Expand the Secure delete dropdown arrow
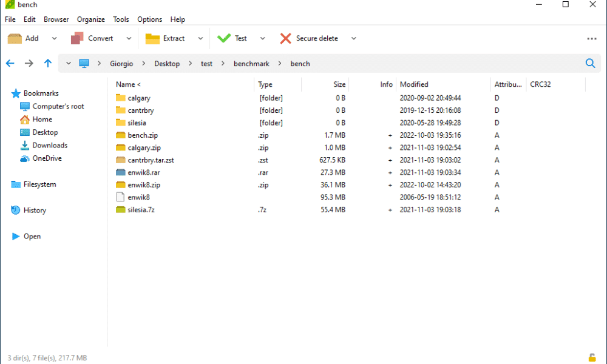607x364 pixels. tap(353, 38)
